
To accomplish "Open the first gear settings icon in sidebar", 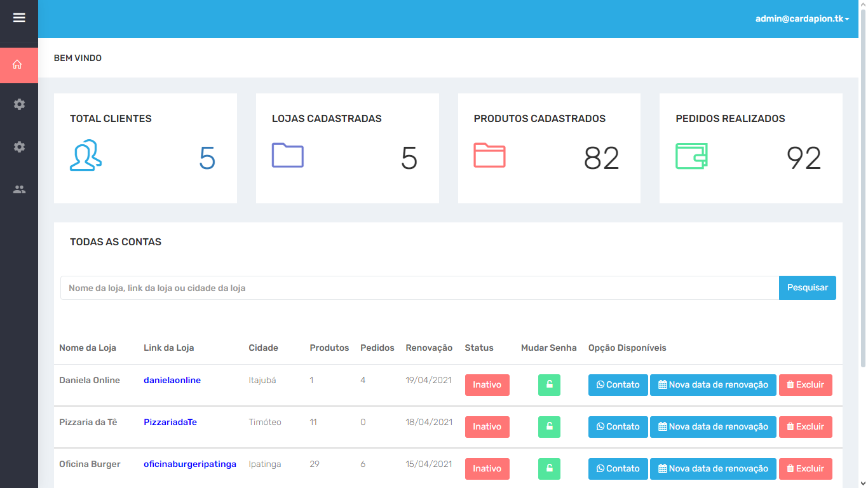I will click(19, 104).
